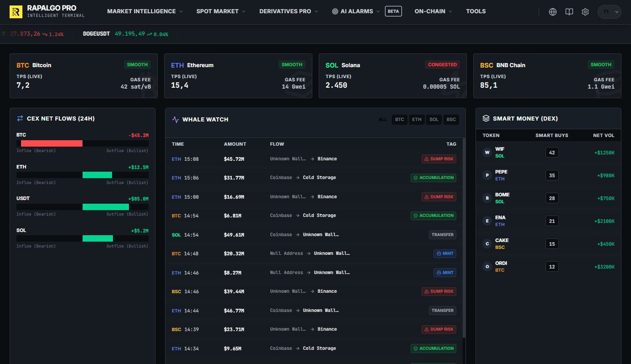Click the ETH net flow bar
631x364 pixels.
pos(83,175)
